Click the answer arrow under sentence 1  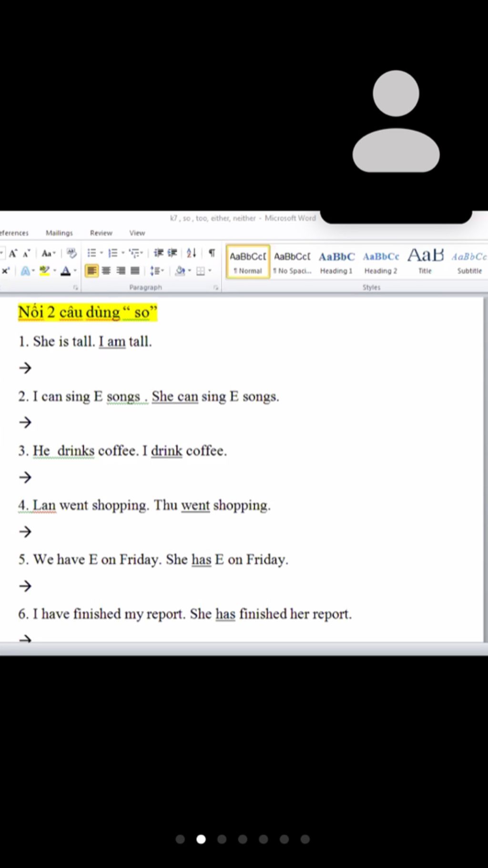pos(25,368)
